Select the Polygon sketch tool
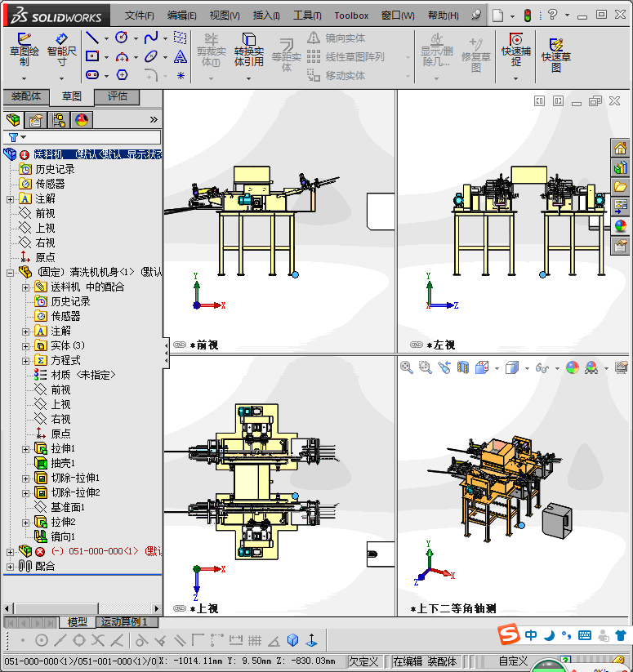Screen dimensions: 633x672 [x=123, y=75]
